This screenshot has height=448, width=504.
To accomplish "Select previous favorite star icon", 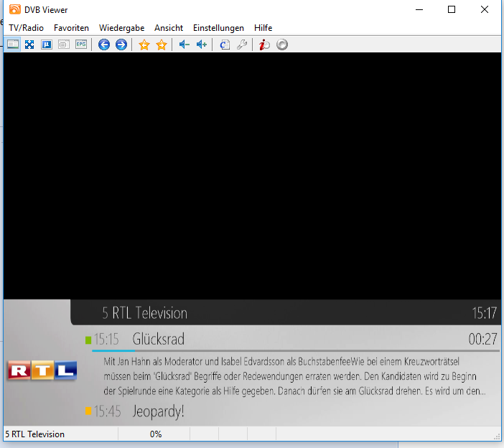I will click(144, 45).
